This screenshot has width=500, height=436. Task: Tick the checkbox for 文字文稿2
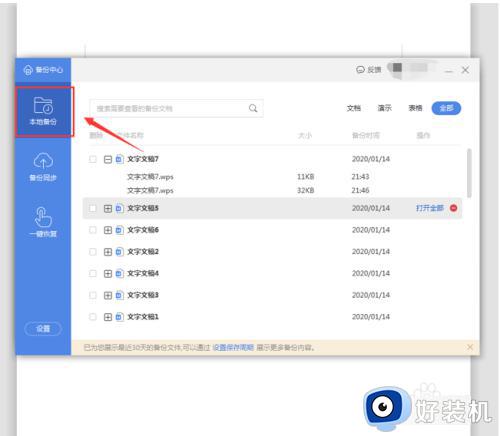[93, 252]
